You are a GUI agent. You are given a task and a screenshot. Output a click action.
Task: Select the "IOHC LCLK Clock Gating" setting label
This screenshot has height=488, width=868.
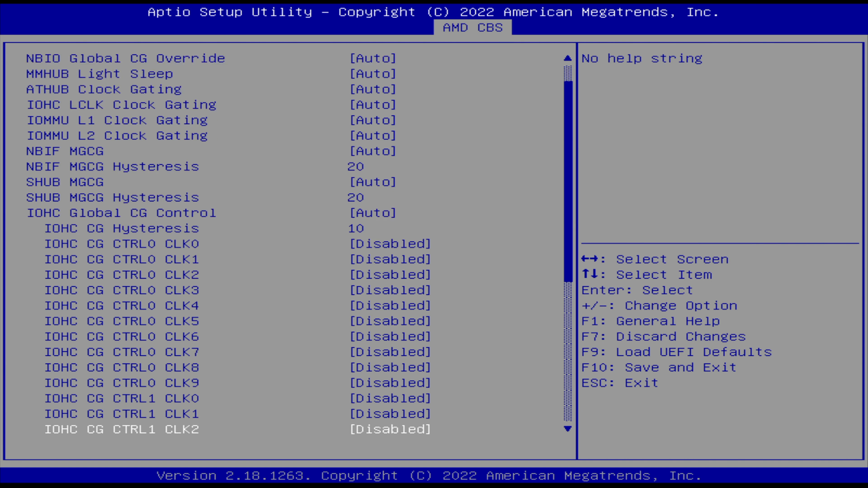121,105
